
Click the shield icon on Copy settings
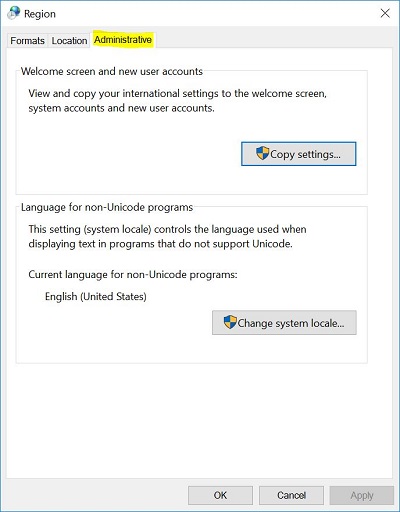(263, 153)
